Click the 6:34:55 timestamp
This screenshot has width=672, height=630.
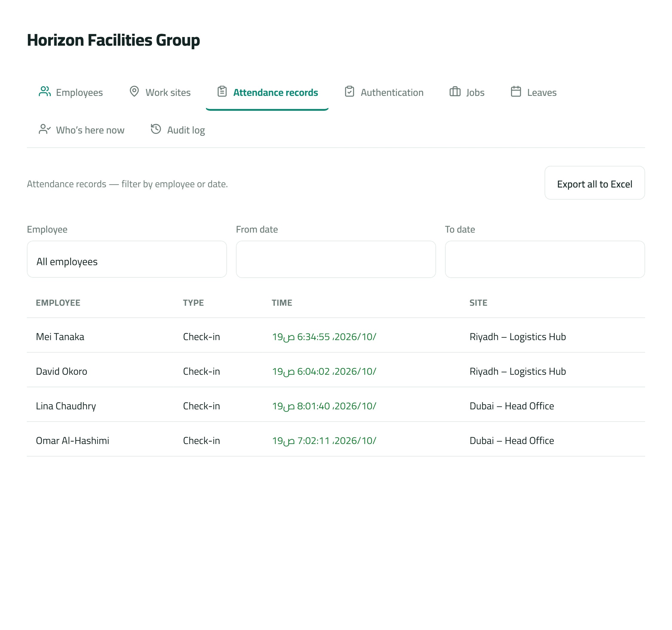(x=324, y=336)
